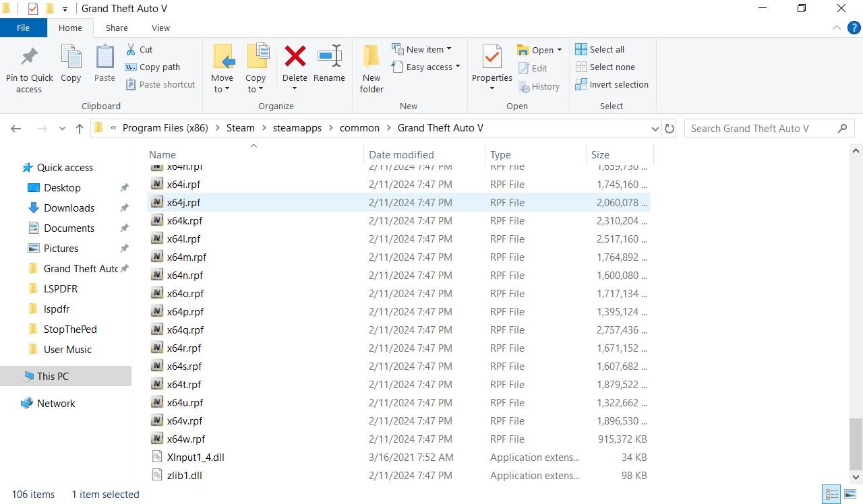Expand the New item dropdown
This screenshot has height=504, width=863.
(x=423, y=49)
